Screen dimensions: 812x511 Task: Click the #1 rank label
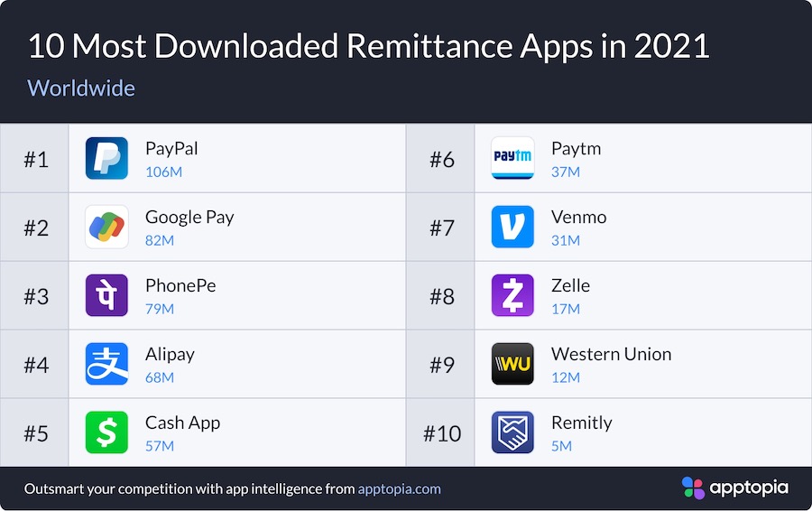click(x=36, y=160)
